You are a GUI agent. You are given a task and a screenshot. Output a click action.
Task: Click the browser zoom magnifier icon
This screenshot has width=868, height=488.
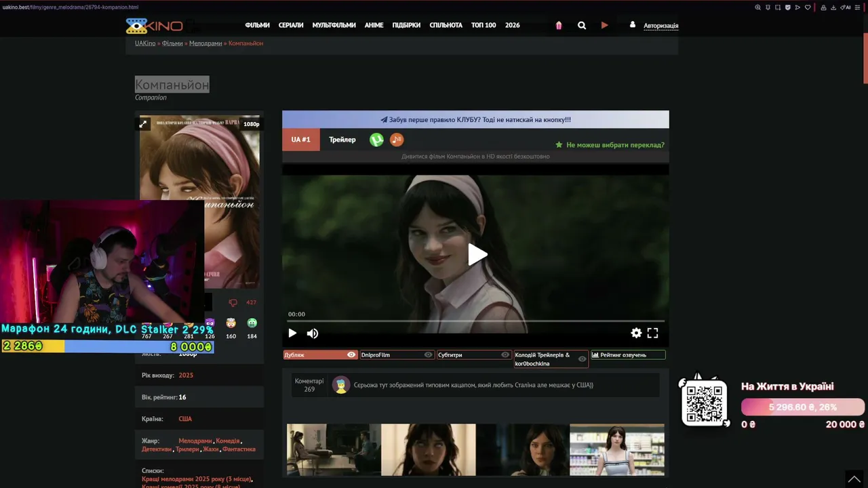757,7
